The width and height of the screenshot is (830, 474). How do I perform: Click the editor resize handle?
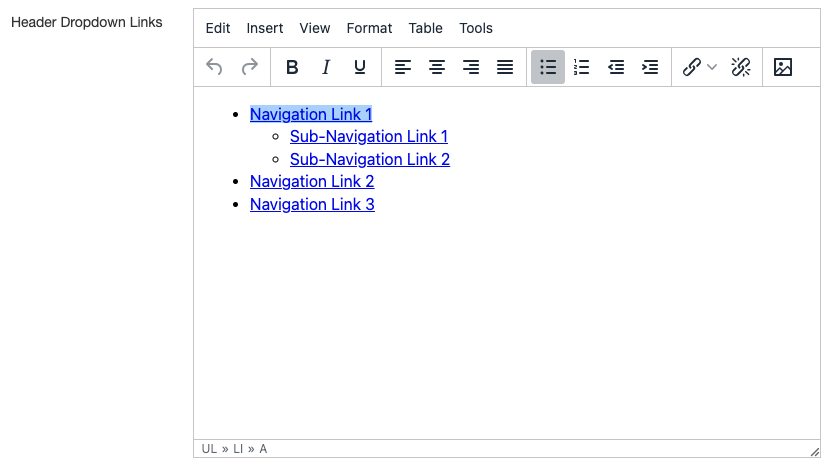click(813, 450)
